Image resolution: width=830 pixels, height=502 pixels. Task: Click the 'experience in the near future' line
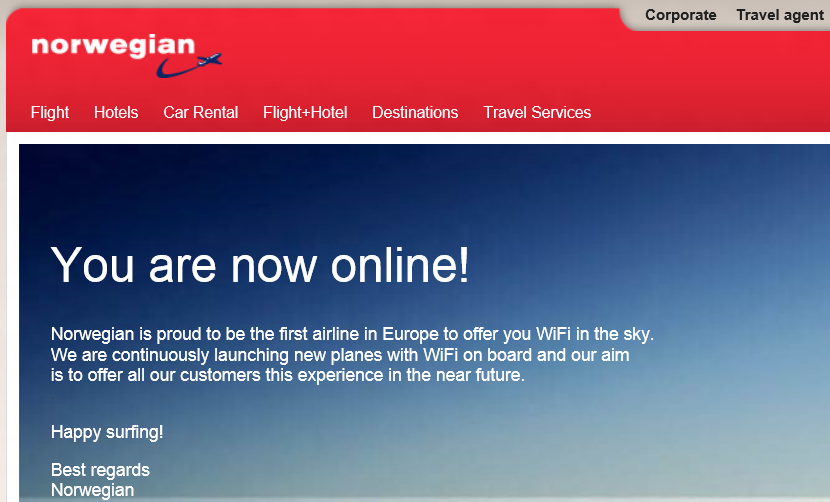[x=287, y=375]
